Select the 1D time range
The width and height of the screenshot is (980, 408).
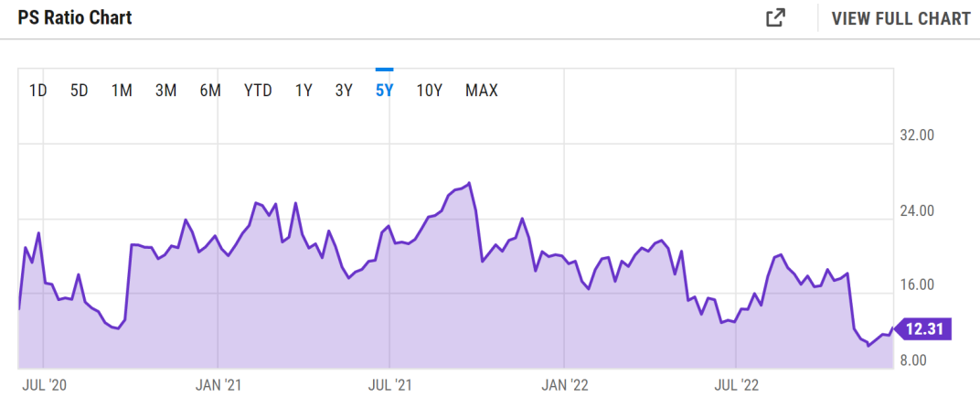pos(38,91)
